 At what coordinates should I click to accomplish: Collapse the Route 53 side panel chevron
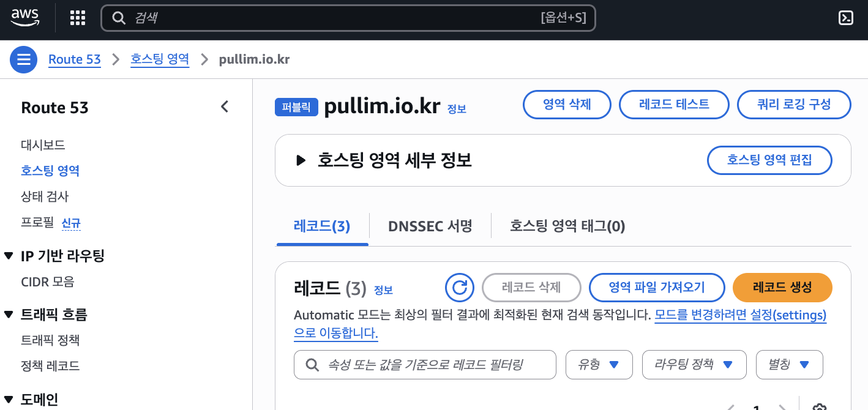pos(225,106)
